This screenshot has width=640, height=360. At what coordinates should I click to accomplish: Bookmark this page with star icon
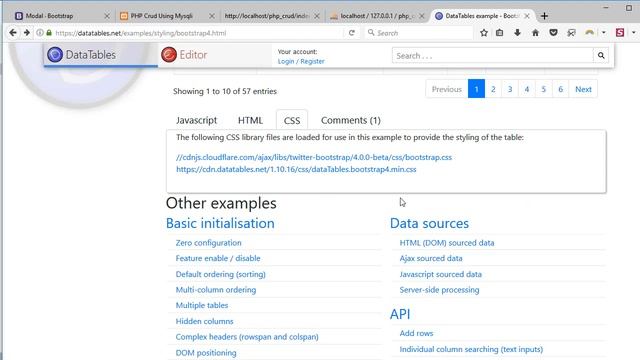pos(484,33)
